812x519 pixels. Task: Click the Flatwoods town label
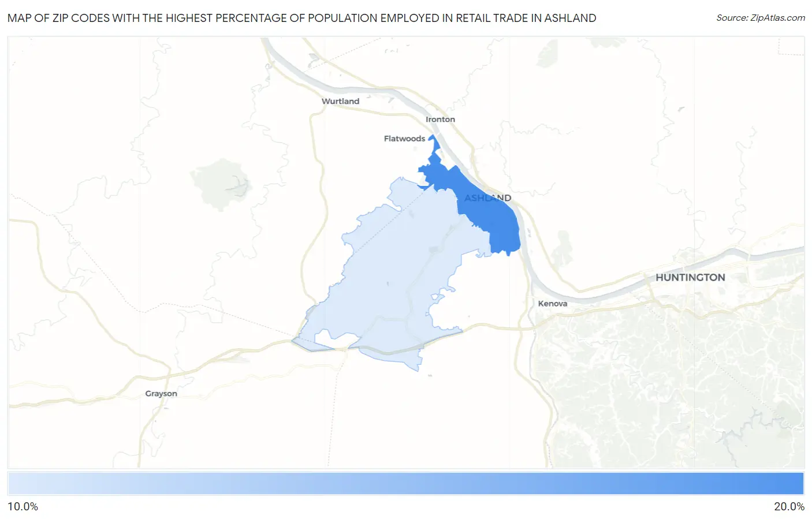coord(404,139)
